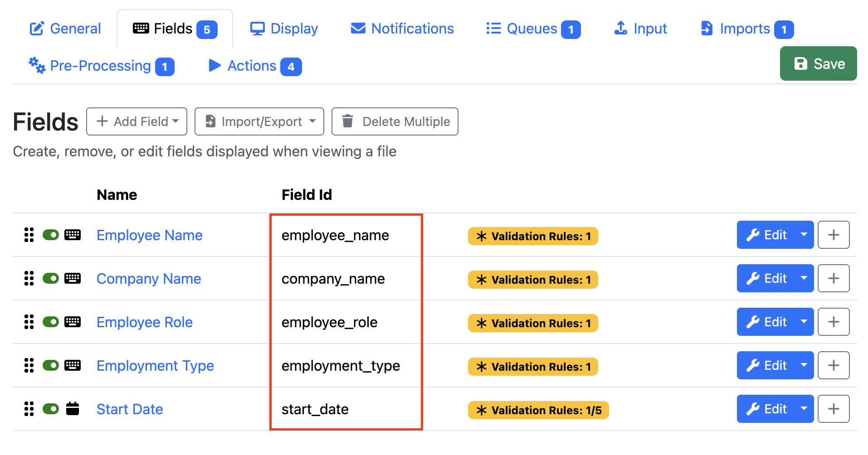Click the drag handle for Employee Role row
The height and width of the screenshot is (455, 868).
click(29, 322)
